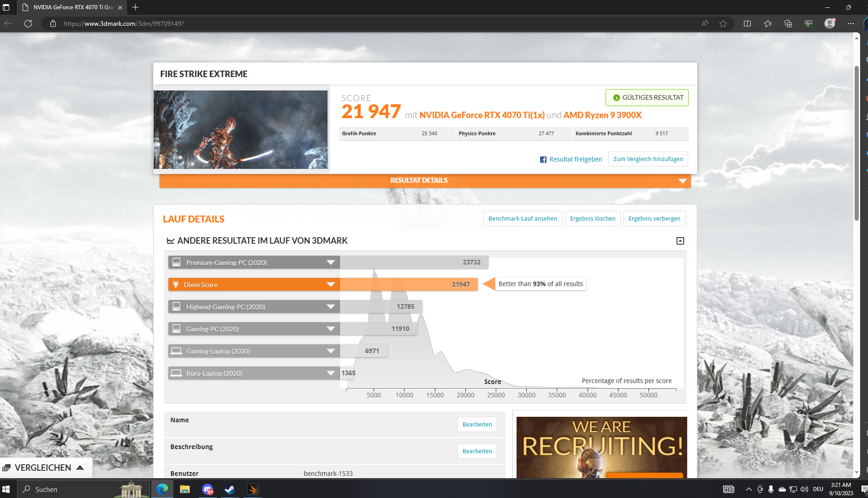The height and width of the screenshot is (498, 868).
Task: Click NVIDIA GeForce RTX 4070 Ti(1x) text
Action: tap(482, 115)
